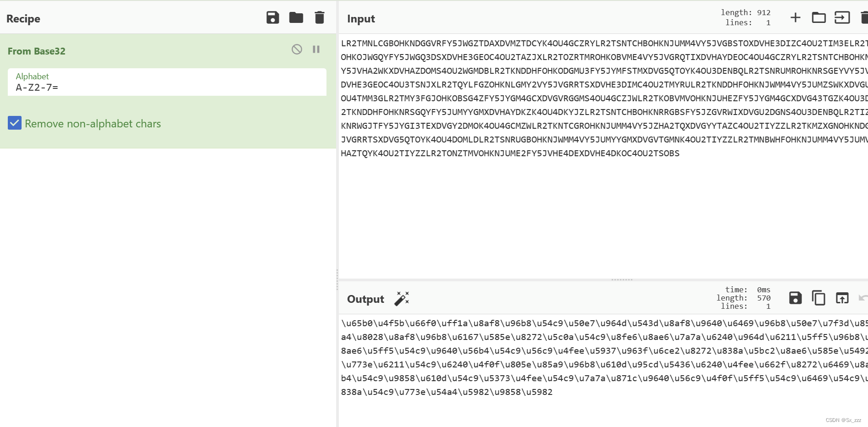The height and width of the screenshot is (427, 868).
Task: Edit the Alphabet input field
Action: 167,82
